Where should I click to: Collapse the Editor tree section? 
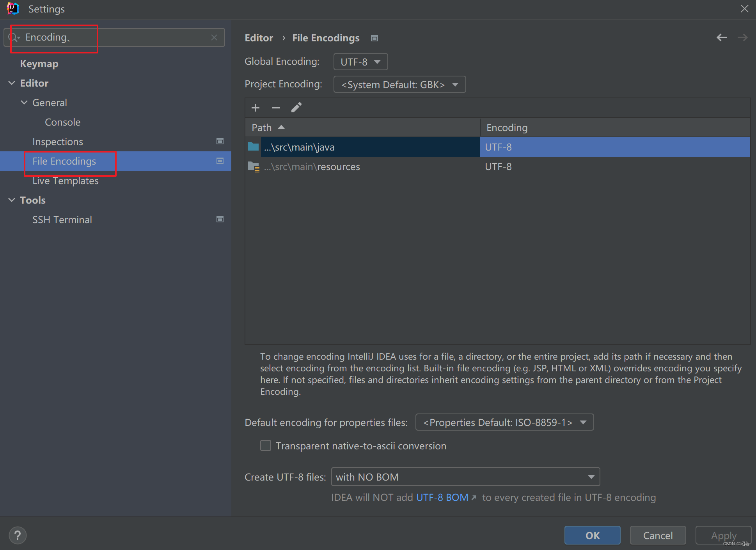pos(12,83)
